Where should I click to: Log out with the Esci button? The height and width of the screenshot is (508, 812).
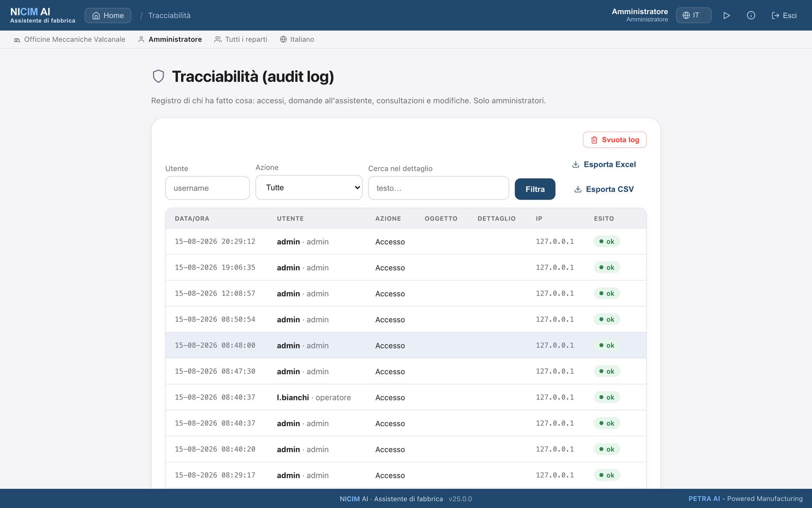click(784, 15)
